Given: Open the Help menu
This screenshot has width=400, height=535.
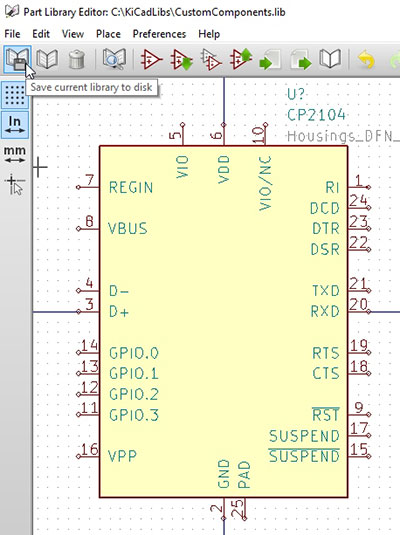Looking at the screenshot, I should 209,34.
